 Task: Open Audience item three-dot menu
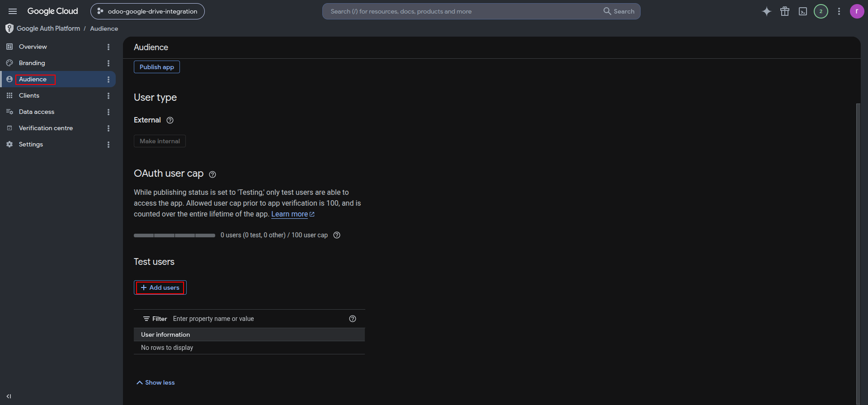(x=108, y=79)
